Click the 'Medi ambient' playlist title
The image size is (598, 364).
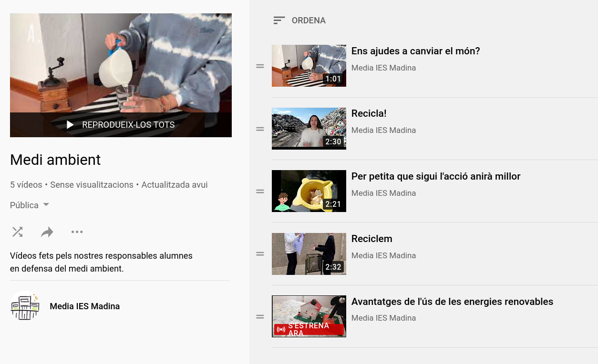[x=55, y=160]
